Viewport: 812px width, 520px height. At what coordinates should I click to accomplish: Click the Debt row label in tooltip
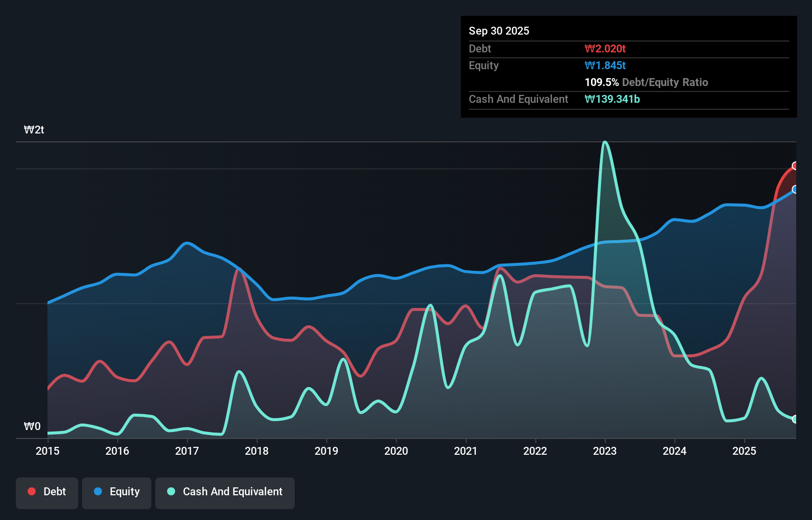point(480,48)
